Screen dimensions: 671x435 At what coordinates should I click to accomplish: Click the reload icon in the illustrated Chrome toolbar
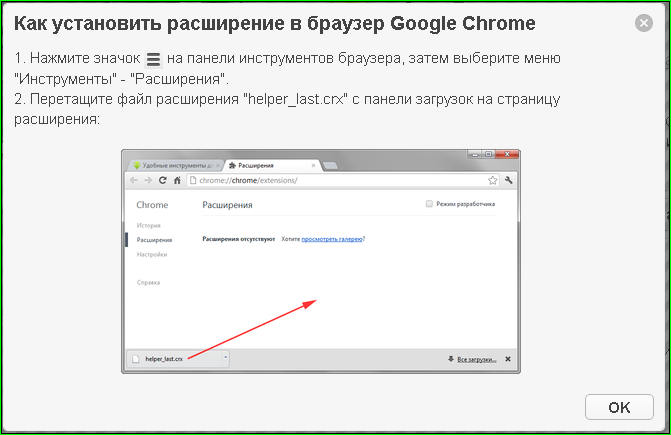(x=163, y=181)
